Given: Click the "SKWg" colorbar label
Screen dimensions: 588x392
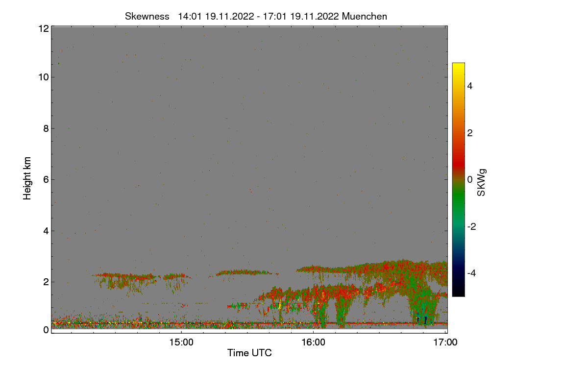Looking at the screenshot, I should tap(482, 183).
